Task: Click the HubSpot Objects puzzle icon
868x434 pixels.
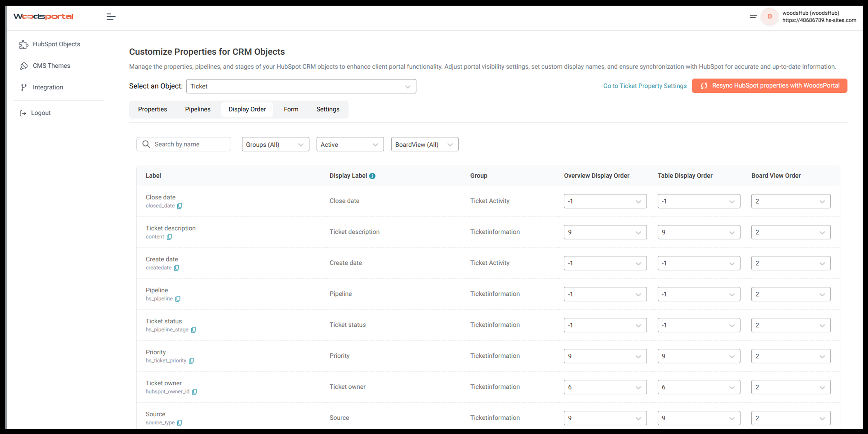Action: [24, 44]
